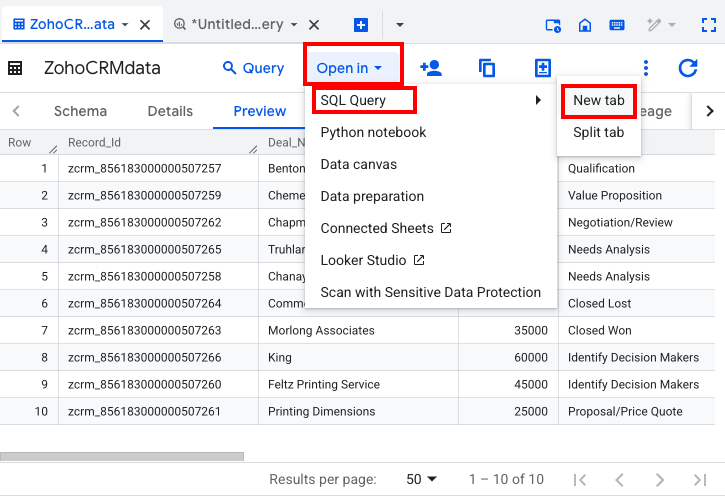Click the left tab-scroll chevron

point(16,111)
